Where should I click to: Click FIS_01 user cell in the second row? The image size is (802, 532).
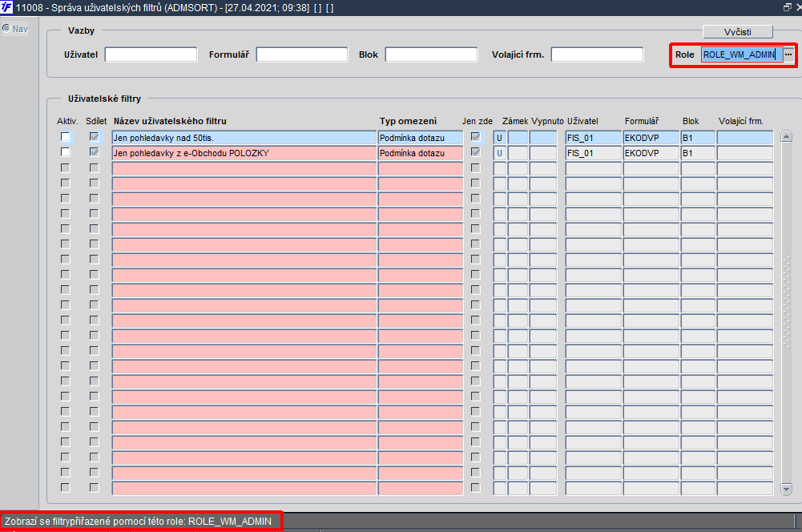[x=594, y=153]
